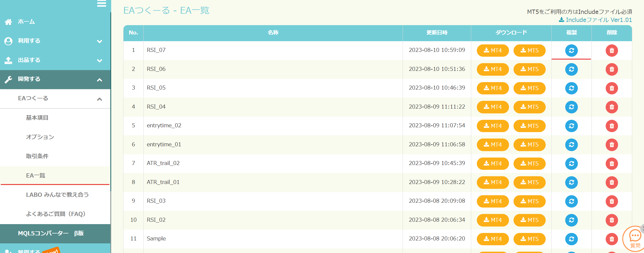Duplicate the RSI_07 EA
Viewport: 644px width, 253px height.
(x=571, y=51)
